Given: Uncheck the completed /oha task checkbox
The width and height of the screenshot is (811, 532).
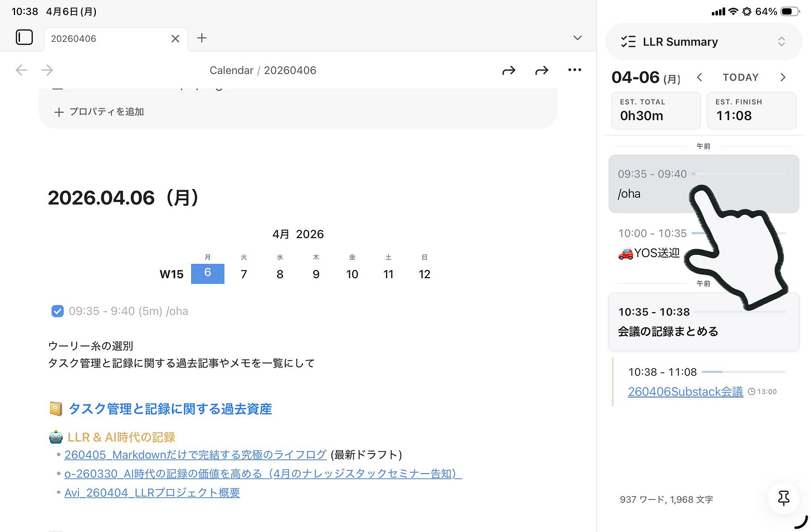Looking at the screenshot, I should [57, 311].
